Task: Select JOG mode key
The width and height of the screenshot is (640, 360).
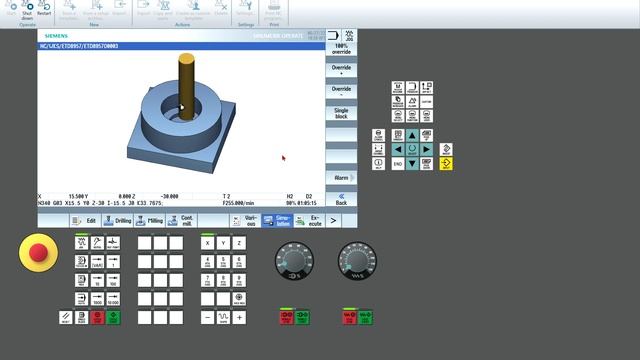Action: [81, 243]
